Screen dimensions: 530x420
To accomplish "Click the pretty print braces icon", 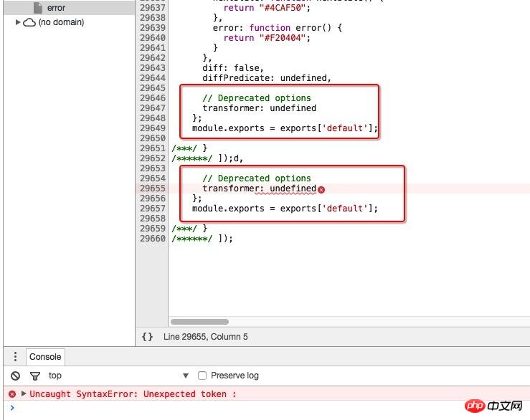I will (147, 337).
